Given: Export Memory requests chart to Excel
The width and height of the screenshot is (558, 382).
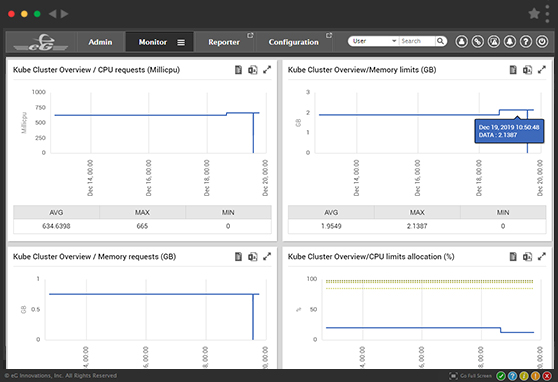Looking at the screenshot, I should (253, 256).
